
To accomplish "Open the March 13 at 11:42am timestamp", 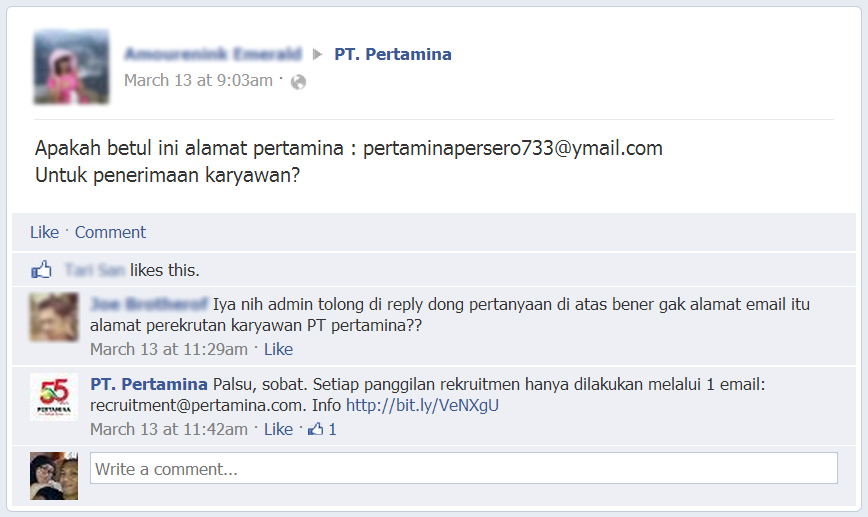I will [x=169, y=429].
